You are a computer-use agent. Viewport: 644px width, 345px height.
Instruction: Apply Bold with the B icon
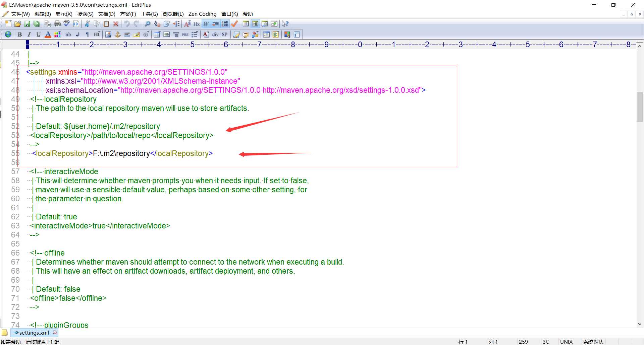tap(20, 34)
